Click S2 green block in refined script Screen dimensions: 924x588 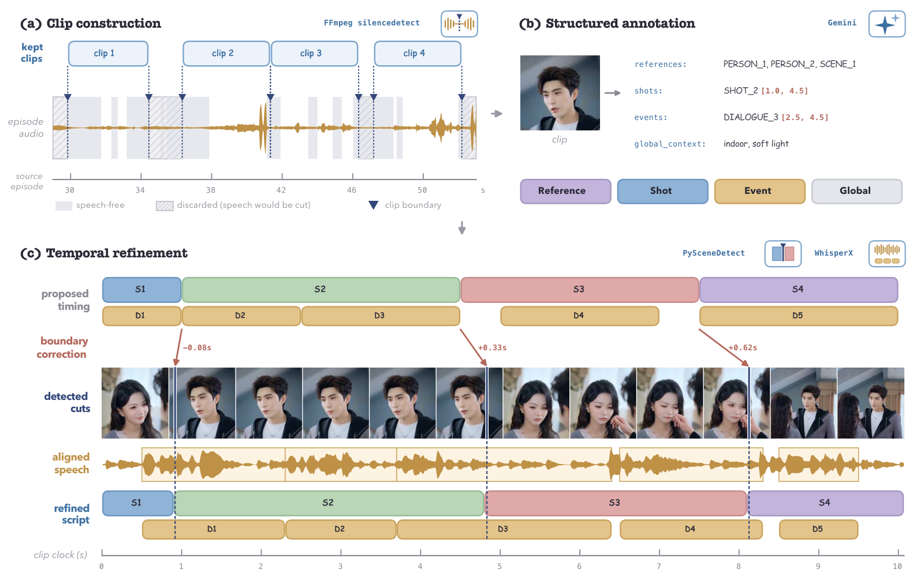pos(329,503)
